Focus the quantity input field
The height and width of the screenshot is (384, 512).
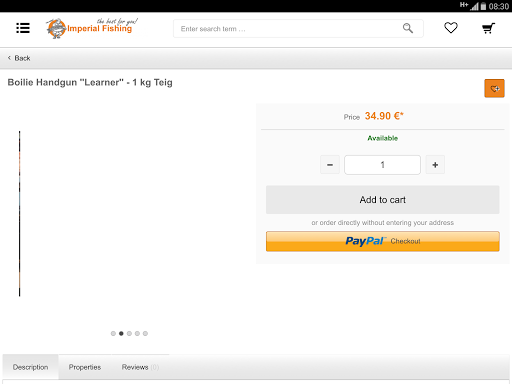tap(382, 165)
